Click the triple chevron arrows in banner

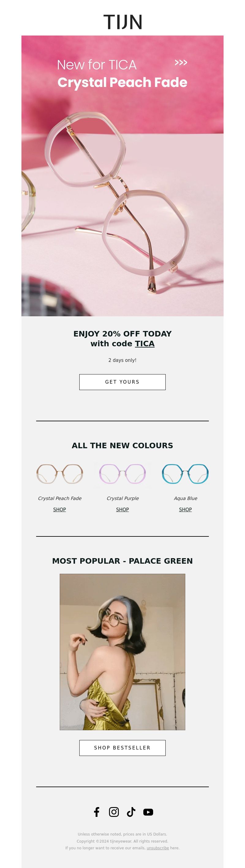tap(181, 62)
